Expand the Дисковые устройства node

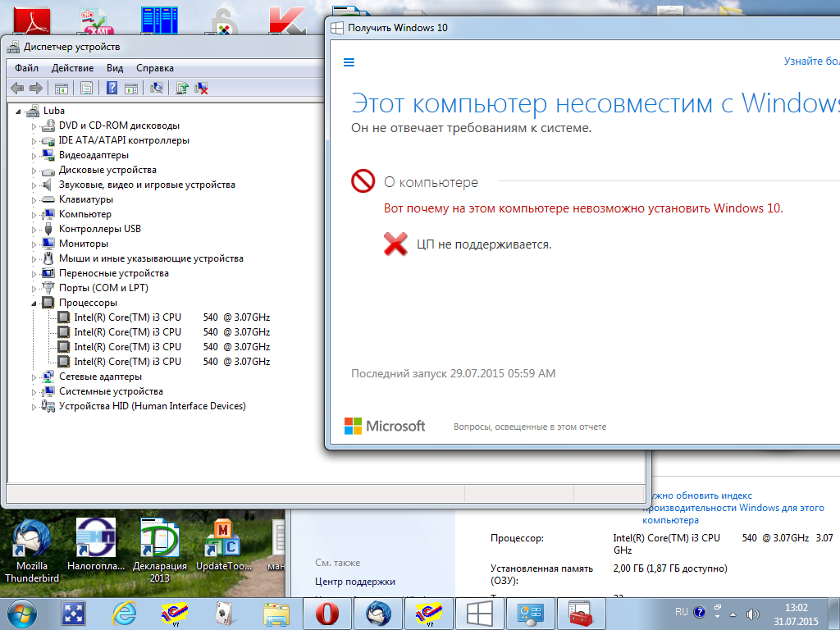click(x=34, y=171)
